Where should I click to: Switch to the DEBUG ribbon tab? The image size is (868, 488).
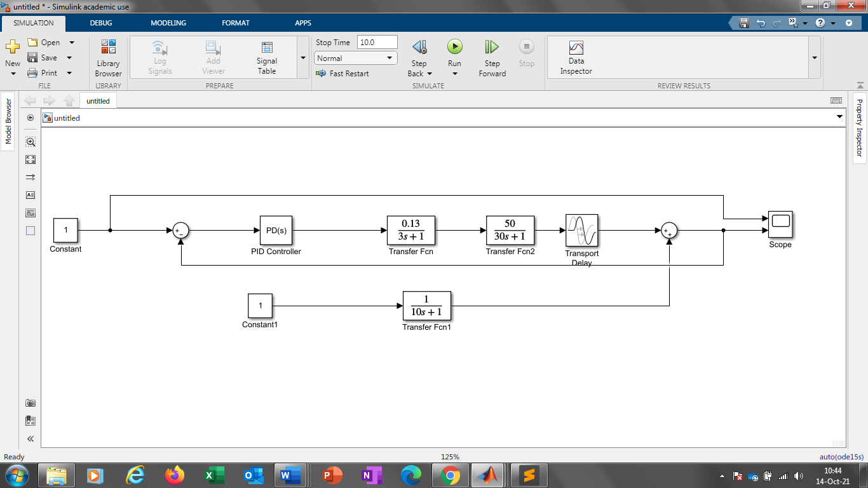tap(102, 23)
